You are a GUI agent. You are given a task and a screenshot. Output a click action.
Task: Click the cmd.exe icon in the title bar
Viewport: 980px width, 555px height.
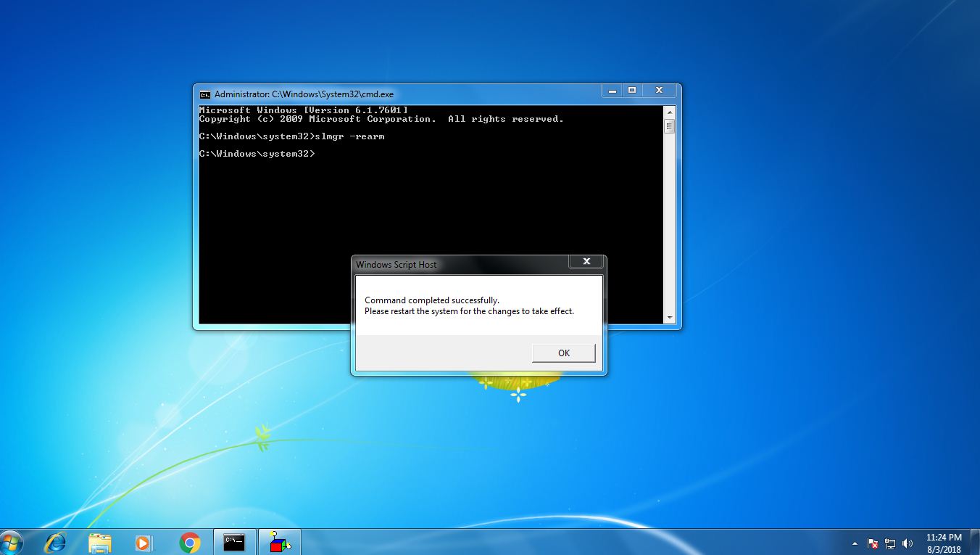204,94
